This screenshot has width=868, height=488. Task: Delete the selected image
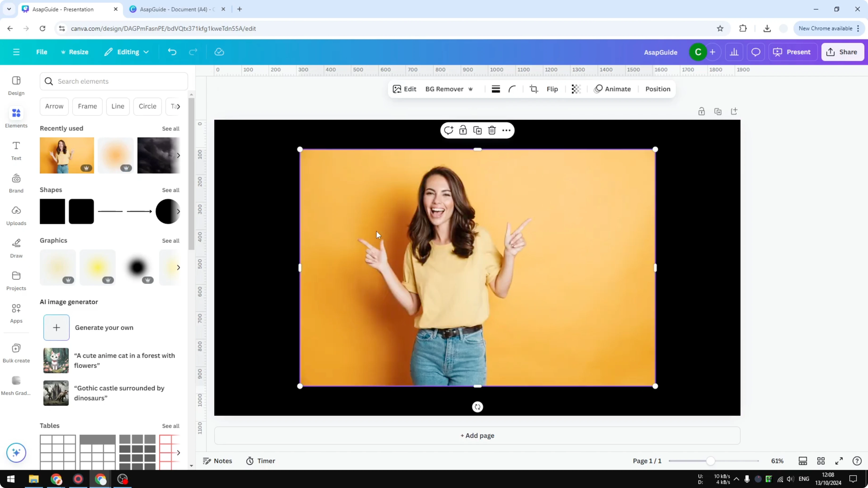point(492,130)
